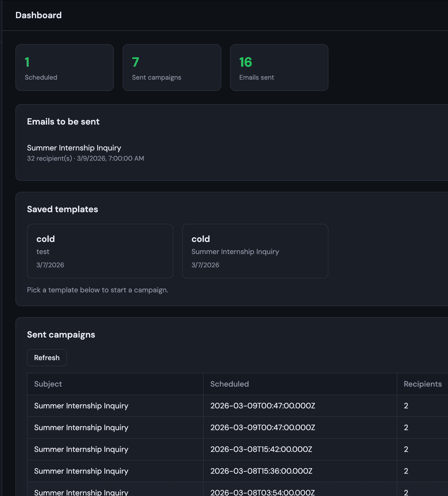Image resolution: width=448 pixels, height=496 pixels.
Task: Sort by the Scheduled column header
Action: (x=230, y=384)
